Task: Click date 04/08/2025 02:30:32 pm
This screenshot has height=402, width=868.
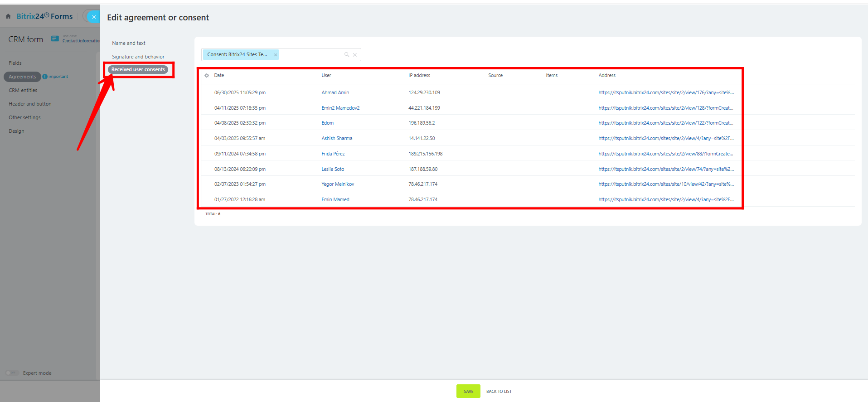Action: point(240,123)
